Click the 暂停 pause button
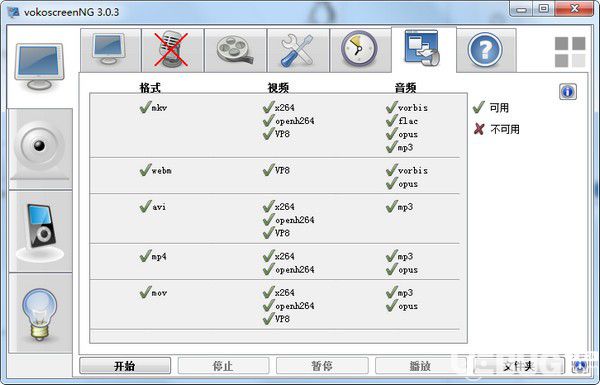Screen dimensions: 600x385 pos(322,366)
